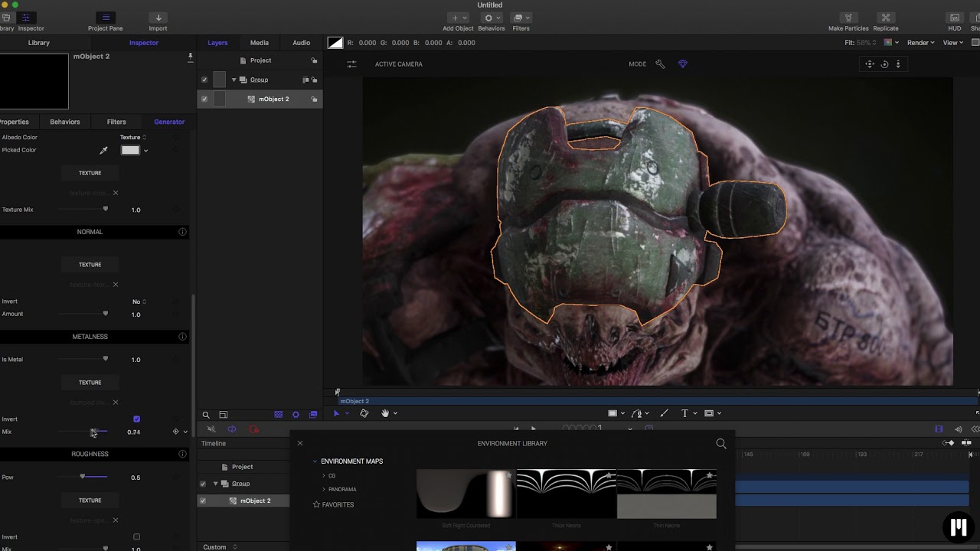Select the Pan hand tool
The image size is (980, 551).
pyautogui.click(x=385, y=413)
